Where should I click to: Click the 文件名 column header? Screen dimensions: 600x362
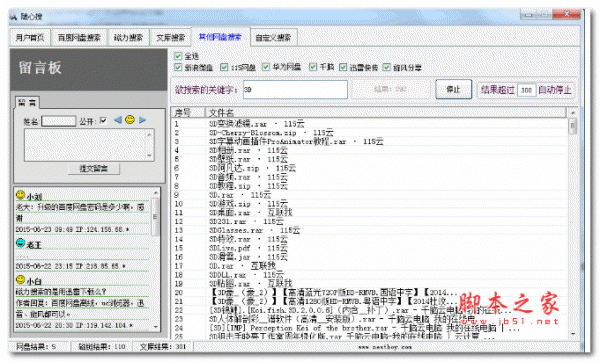point(385,112)
